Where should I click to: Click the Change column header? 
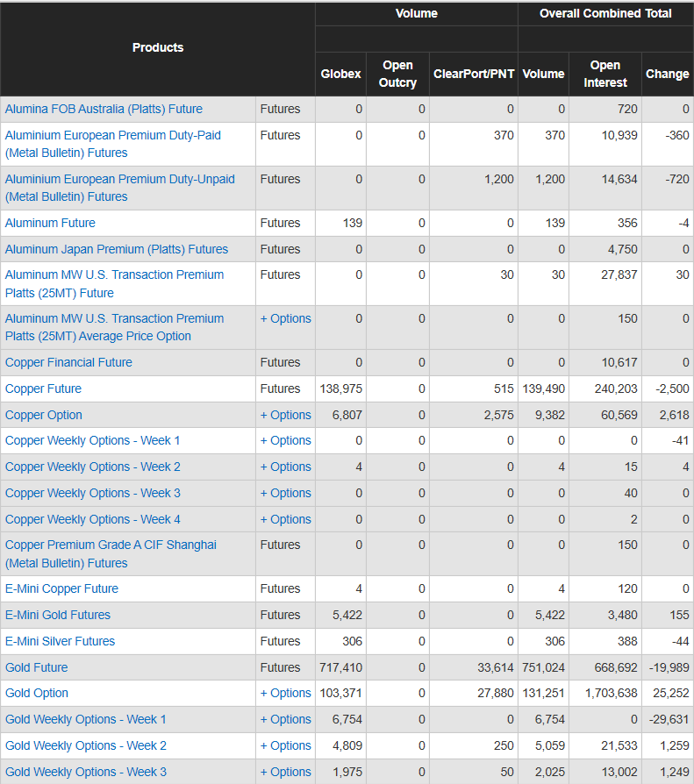tap(668, 74)
